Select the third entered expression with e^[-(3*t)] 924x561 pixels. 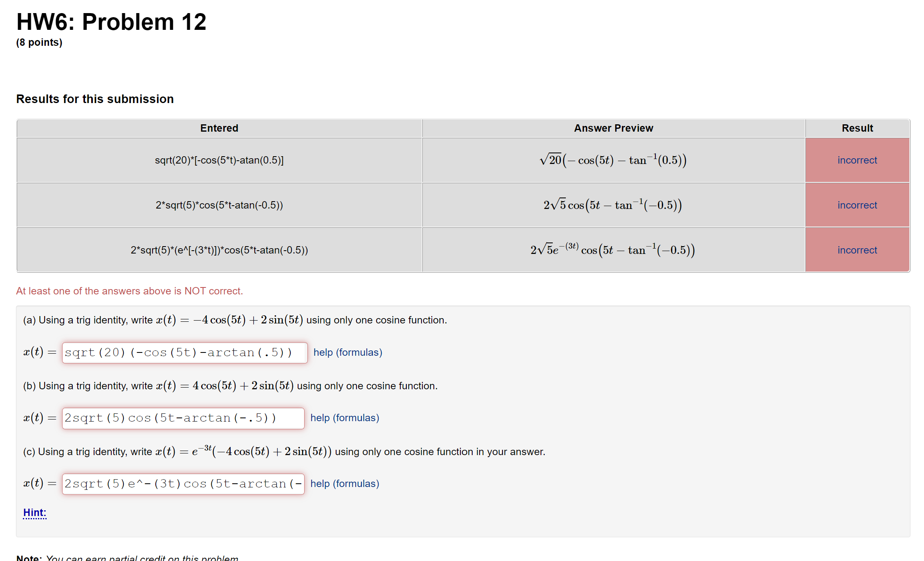coord(219,250)
